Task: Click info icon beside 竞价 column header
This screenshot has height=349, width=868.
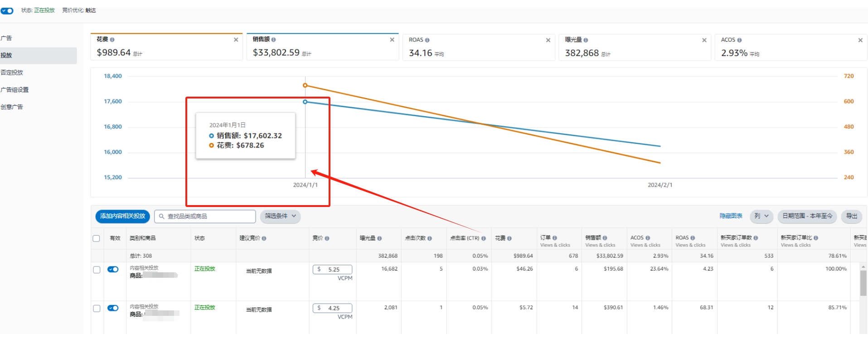Action: (x=327, y=238)
